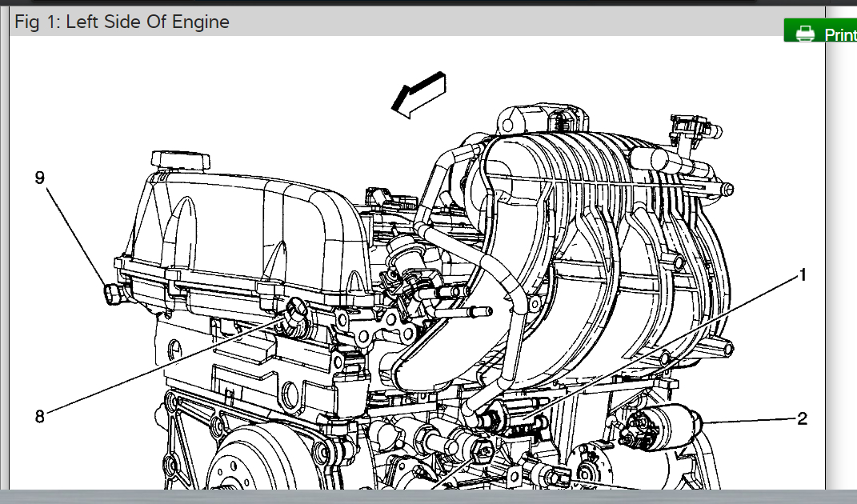Select the 'Fig 1: Left Side Of Engine' title
The height and width of the screenshot is (504, 857).
pos(122,22)
